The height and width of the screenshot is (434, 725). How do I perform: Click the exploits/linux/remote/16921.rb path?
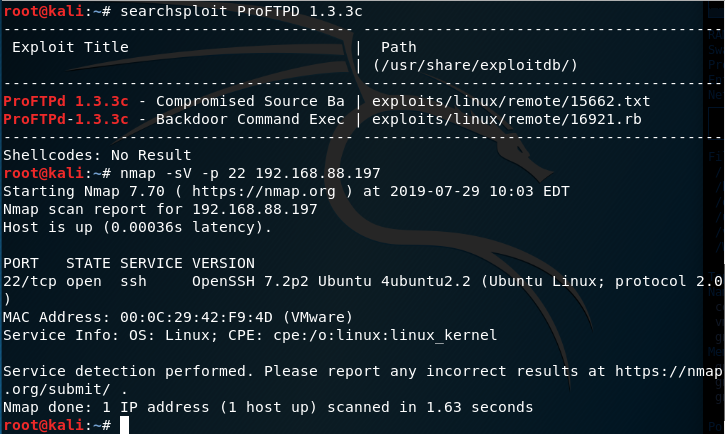[x=506, y=118]
